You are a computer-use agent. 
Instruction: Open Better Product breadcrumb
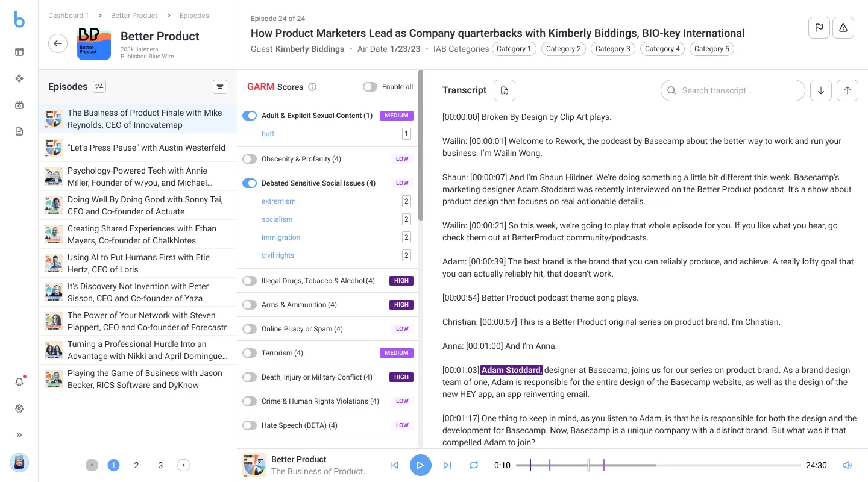pos(134,16)
